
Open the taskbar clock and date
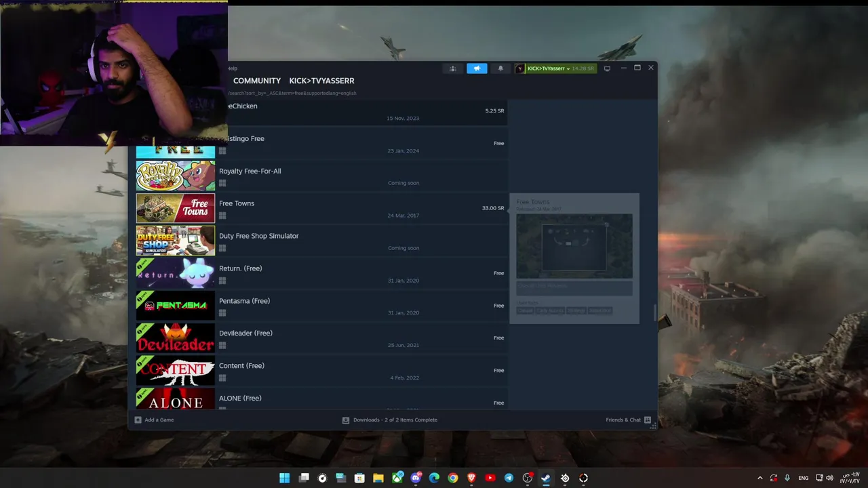tap(850, 478)
